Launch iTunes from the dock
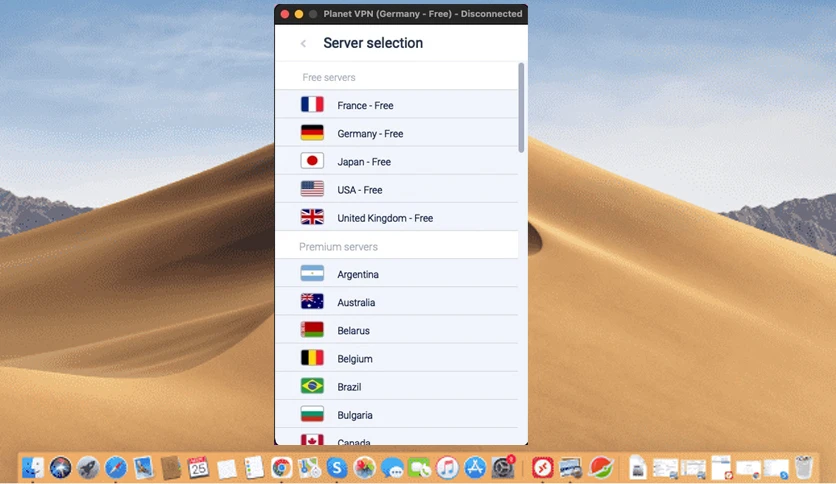The image size is (836, 484). pos(447,468)
